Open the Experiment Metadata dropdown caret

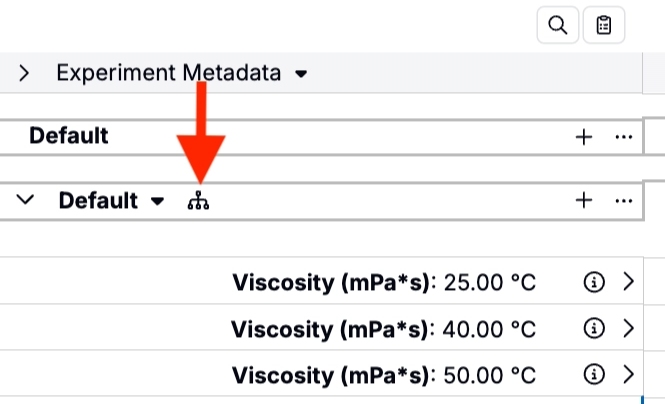point(301,74)
